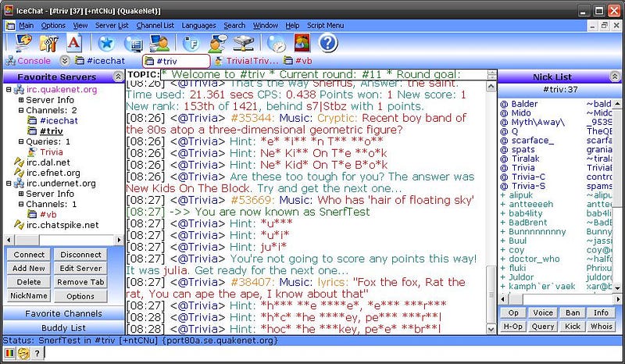Screen dimensions: 625x364
Task: Click the user with speech bubble icon
Action: coord(217,43)
